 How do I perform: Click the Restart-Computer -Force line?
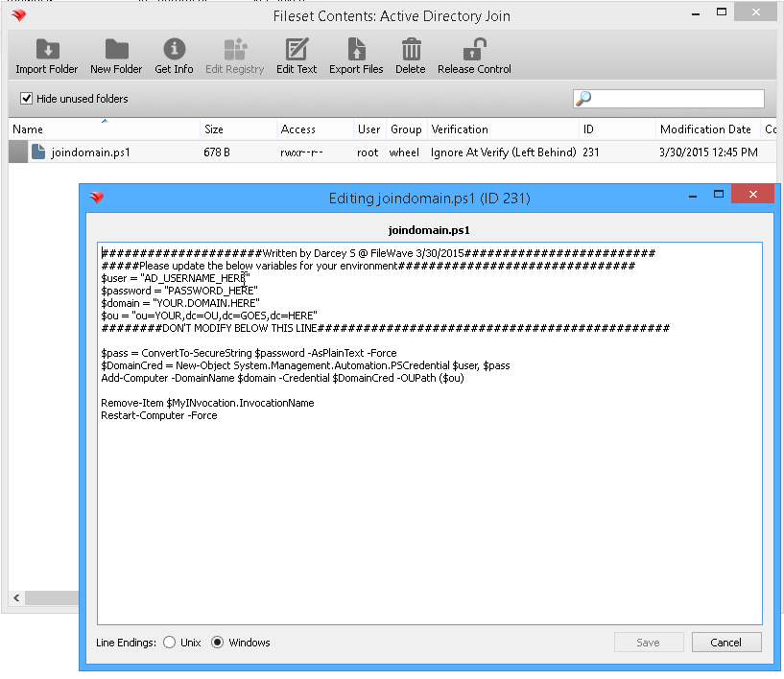[159, 415]
